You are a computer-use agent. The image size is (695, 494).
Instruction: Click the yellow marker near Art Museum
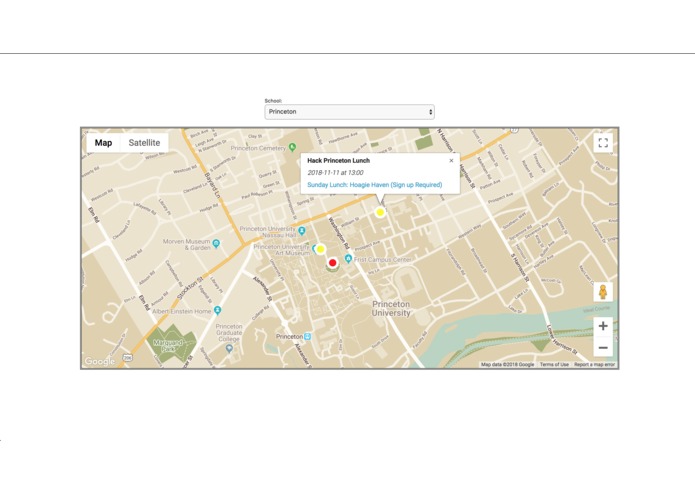[x=320, y=249]
